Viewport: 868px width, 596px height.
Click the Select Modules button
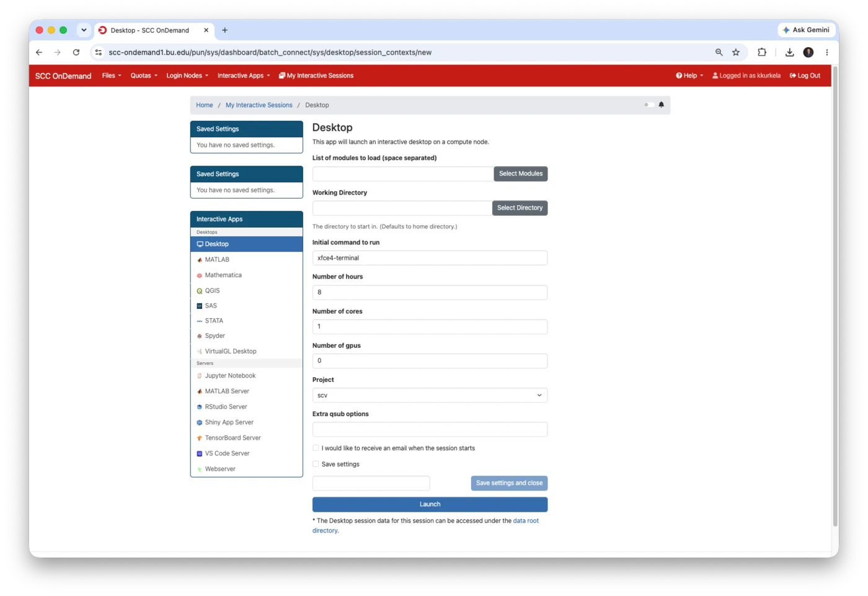point(521,174)
